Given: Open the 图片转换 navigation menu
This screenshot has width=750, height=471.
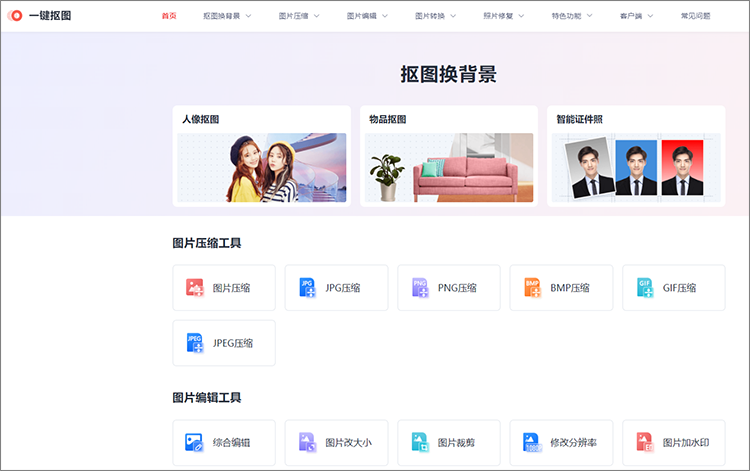Looking at the screenshot, I should click(430, 16).
